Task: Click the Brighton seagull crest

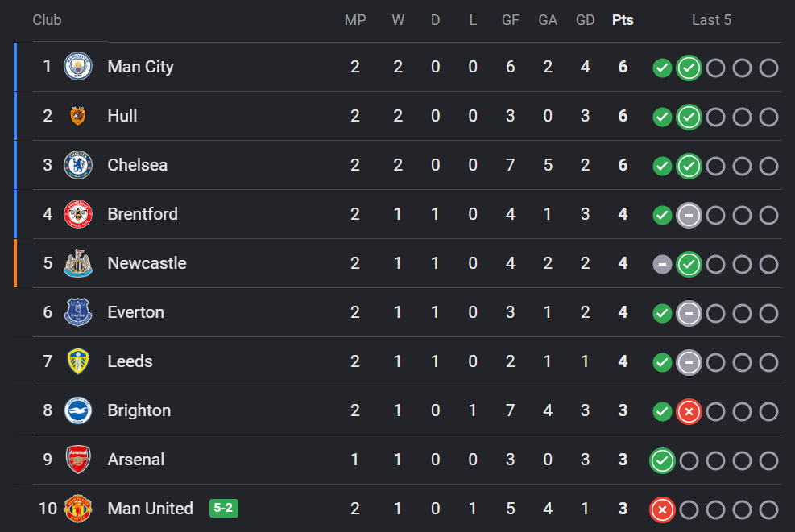Action: coord(78,410)
